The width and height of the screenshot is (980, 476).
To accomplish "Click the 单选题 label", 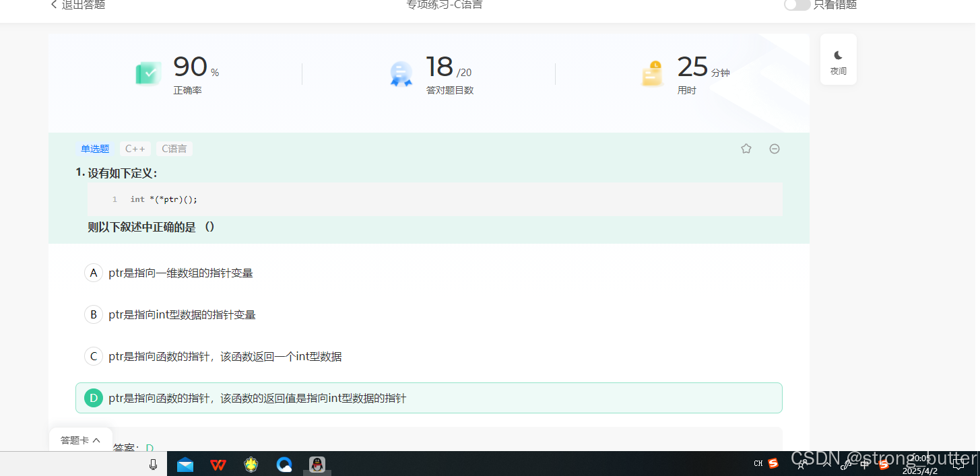I will pos(95,149).
